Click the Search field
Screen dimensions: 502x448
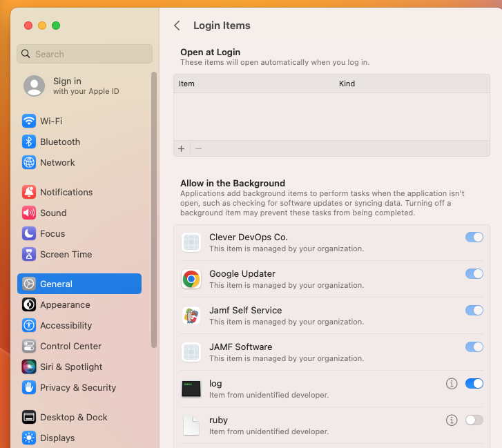[84, 54]
